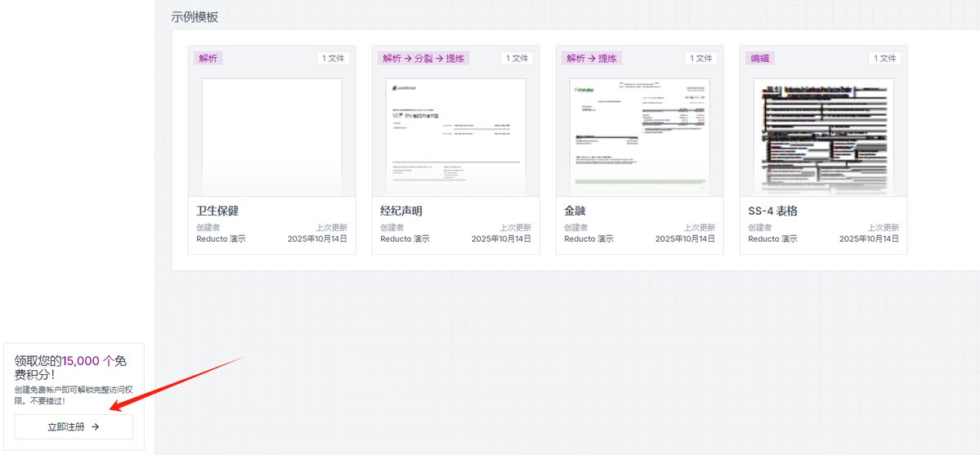Click the 1 文件 badge on 经纪声明 card
Screen dimensions: 980x455
tap(517, 58)
